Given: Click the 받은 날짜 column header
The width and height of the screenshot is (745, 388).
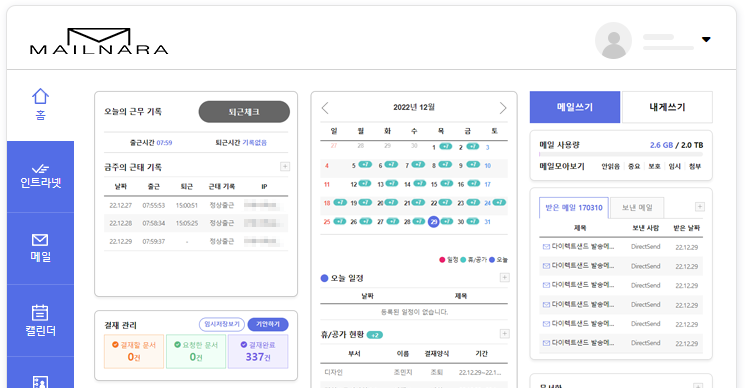Looking at the screenshot, I should pos(687,228).
